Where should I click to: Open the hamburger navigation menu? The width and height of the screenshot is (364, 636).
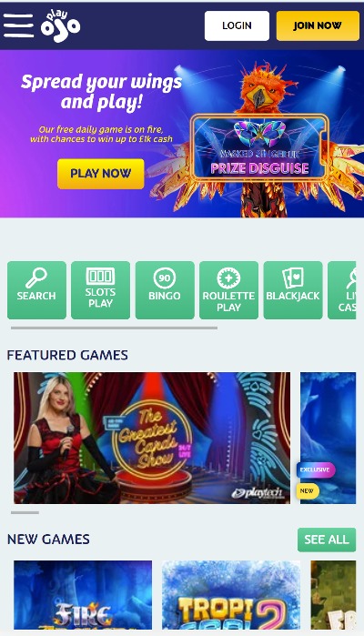(x=18, y=25)
